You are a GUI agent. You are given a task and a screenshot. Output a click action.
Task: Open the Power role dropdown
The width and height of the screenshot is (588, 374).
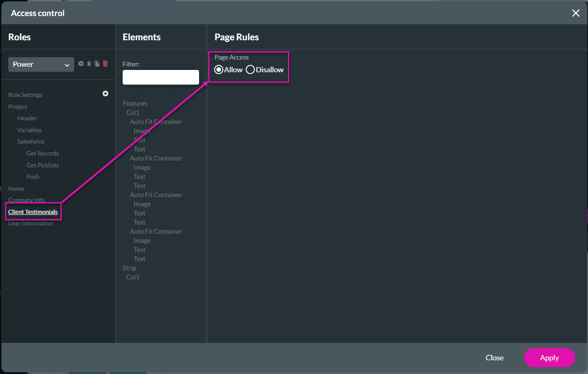(41, 64)
